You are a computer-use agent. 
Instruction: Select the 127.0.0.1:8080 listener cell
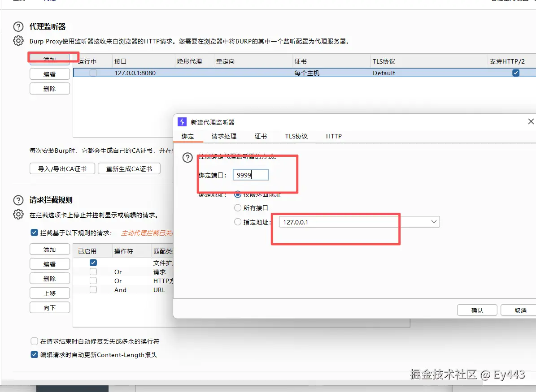pos(135,73)
